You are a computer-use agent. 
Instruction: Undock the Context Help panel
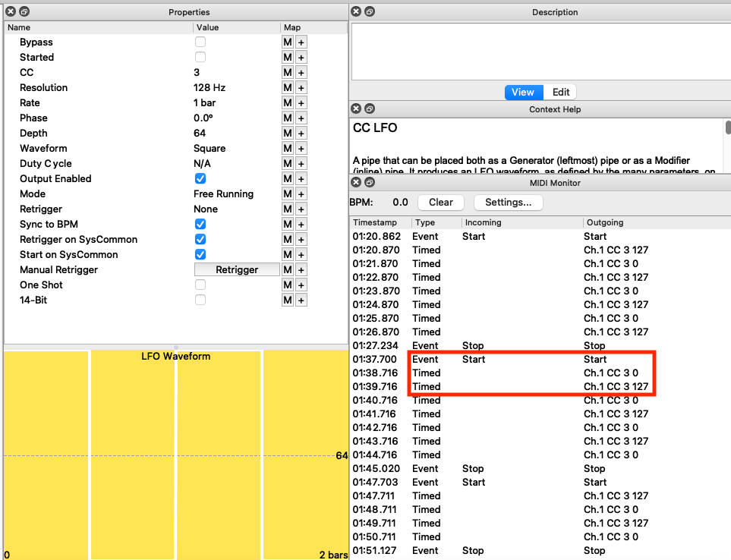370,109
